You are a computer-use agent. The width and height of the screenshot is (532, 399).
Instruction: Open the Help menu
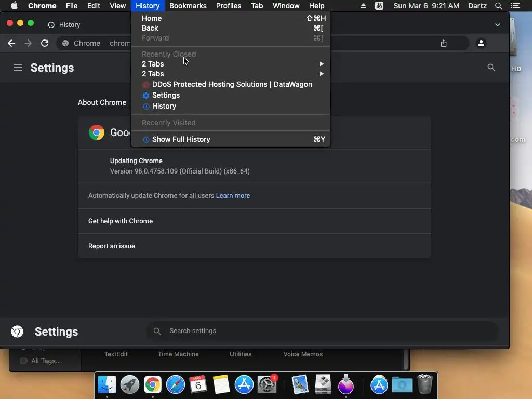(x=316, y=6)
